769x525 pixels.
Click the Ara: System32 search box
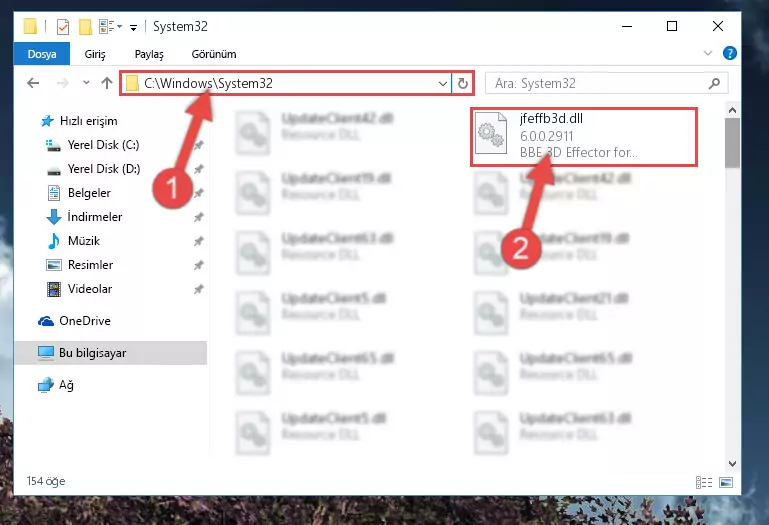606,83
